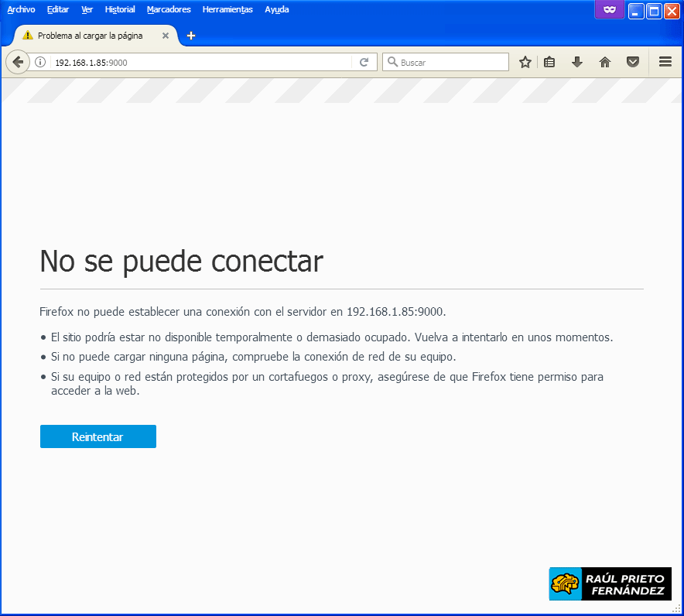This screenshot has height=616, width=684.
Task: Open the Archivo menu
Action: 21,9
